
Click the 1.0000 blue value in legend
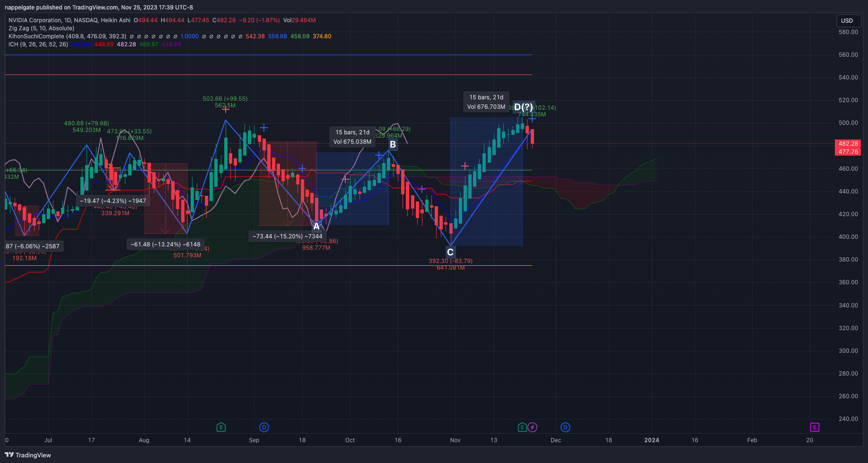click(x=190, y=36)
